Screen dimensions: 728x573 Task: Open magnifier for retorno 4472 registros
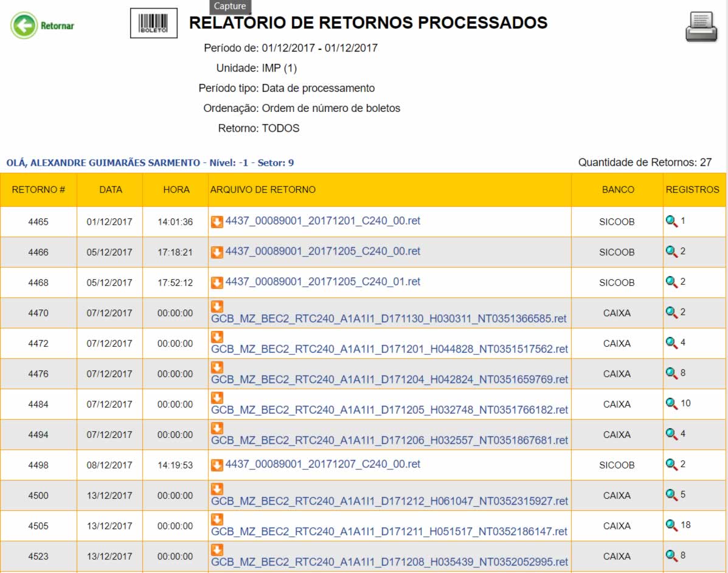[x=671, y=343]
